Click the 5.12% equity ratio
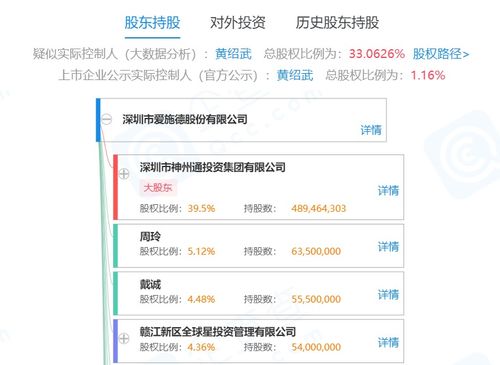 point(201,251)
